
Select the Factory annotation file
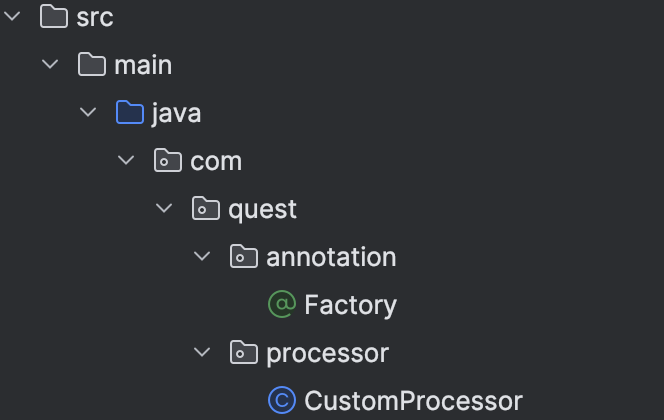350,305
